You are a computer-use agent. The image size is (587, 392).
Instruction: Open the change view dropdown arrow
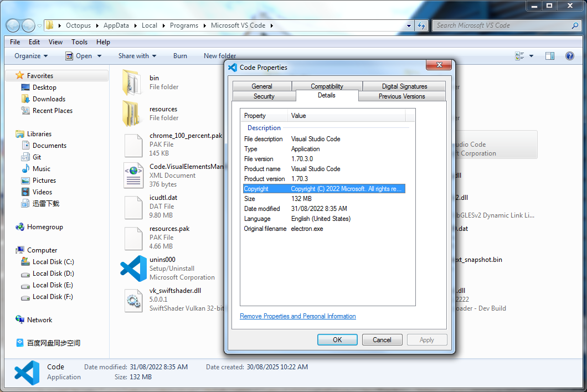(x=532, y=56)
